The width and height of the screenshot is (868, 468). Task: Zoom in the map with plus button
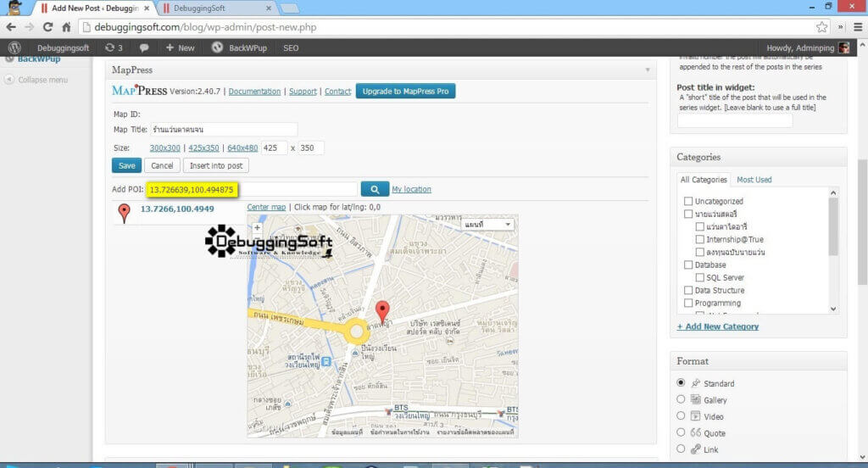point(257,227)
